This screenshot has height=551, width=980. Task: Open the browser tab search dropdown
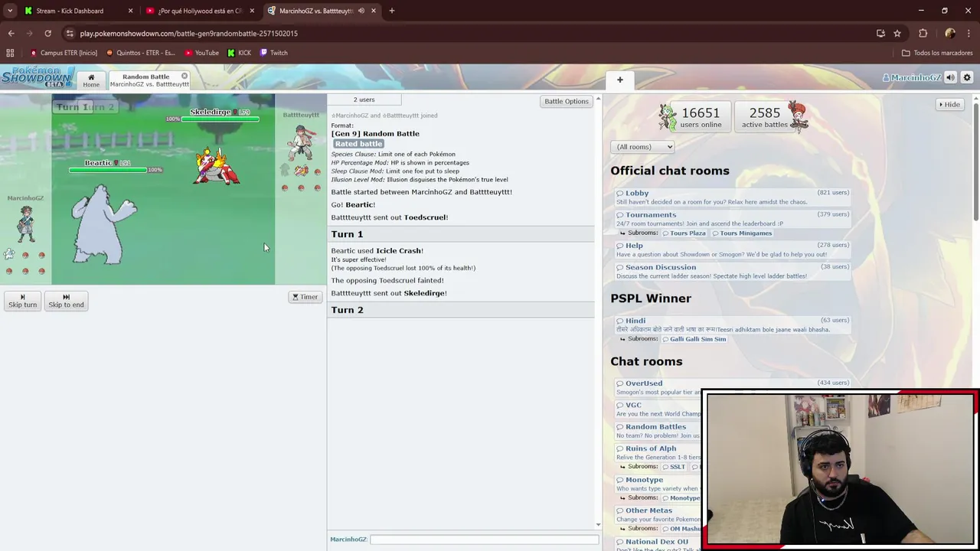[10, 11]
